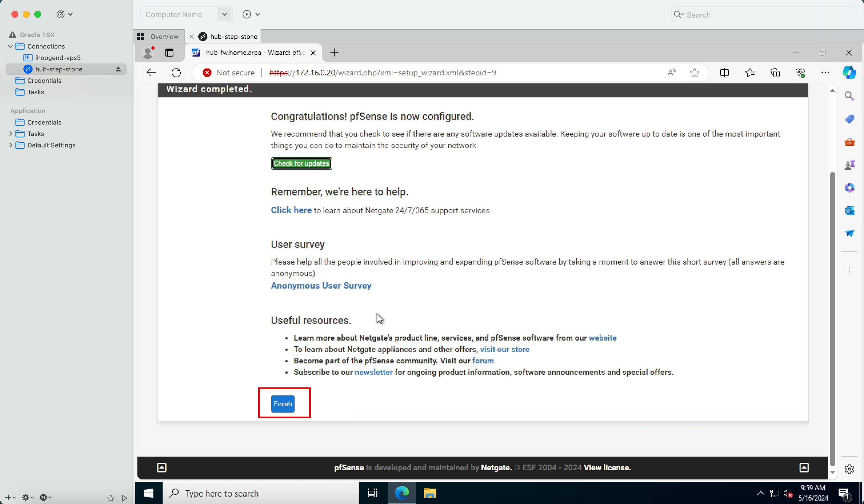Switch to the hub-step-stone tab

click(x=234, y=36)
